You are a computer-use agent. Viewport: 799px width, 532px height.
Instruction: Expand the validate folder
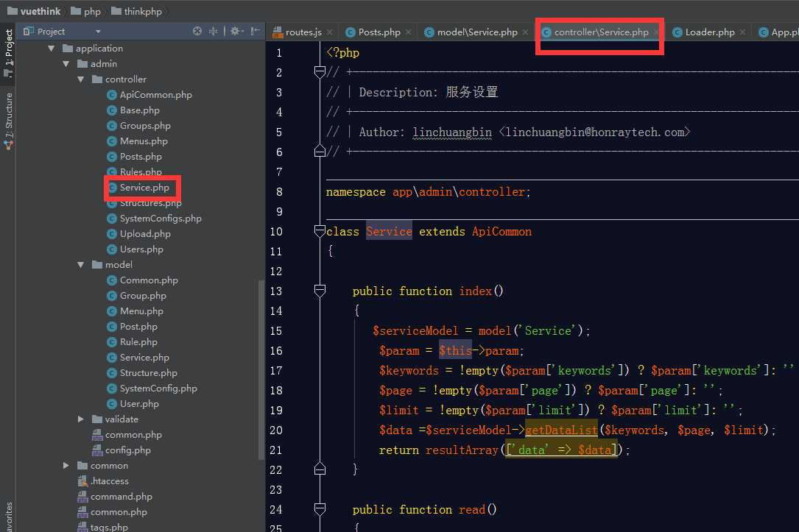[81, 419]
